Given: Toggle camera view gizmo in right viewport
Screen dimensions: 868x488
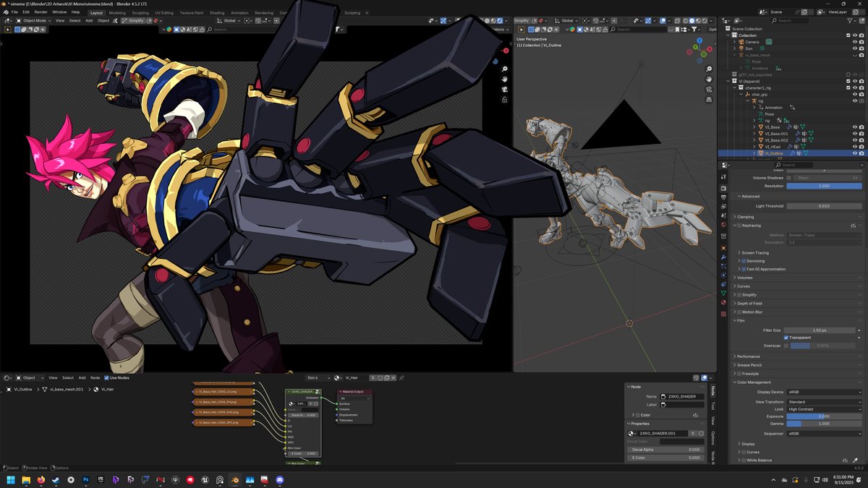Looking at the screenshot, I should tap(710, 90).
